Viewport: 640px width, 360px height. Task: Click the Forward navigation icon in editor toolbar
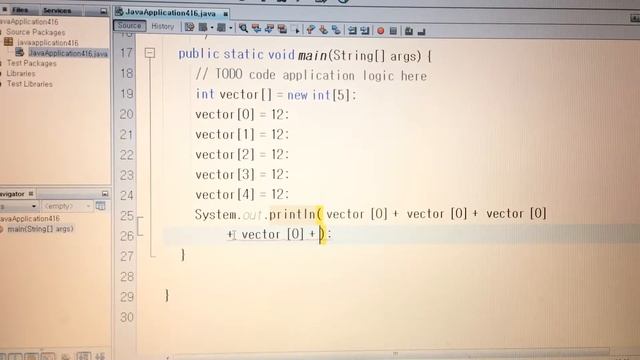tap(221, 27)
